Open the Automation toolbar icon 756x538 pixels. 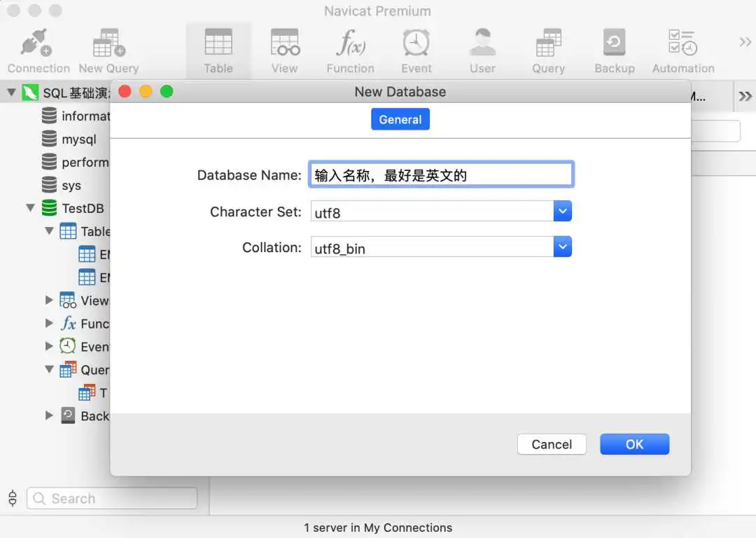coord(683,45)
